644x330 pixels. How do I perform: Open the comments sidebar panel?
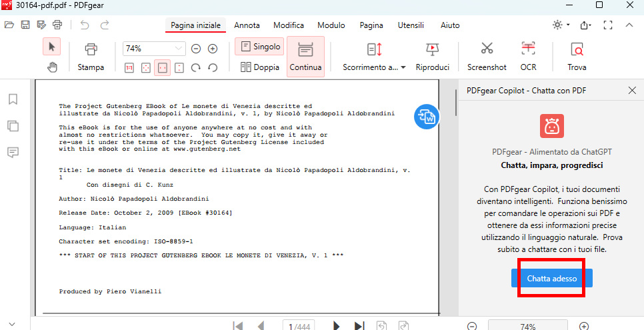[x=13, y=153]
